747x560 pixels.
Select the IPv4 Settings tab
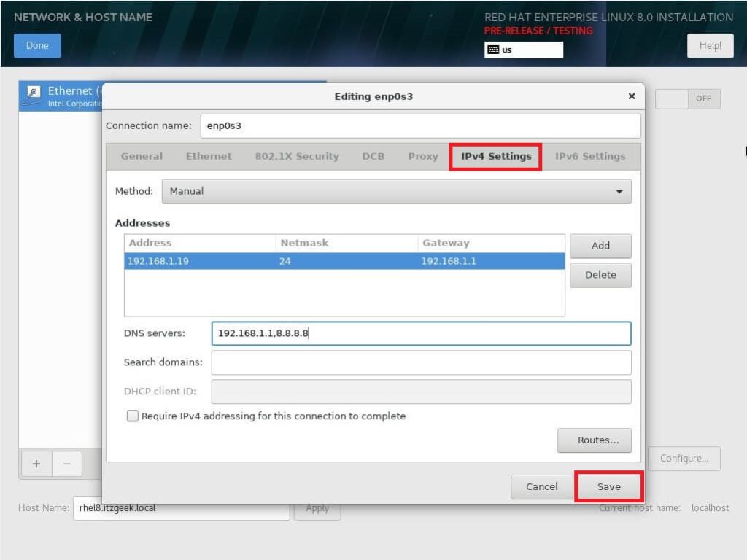click(x=495, y=156)
